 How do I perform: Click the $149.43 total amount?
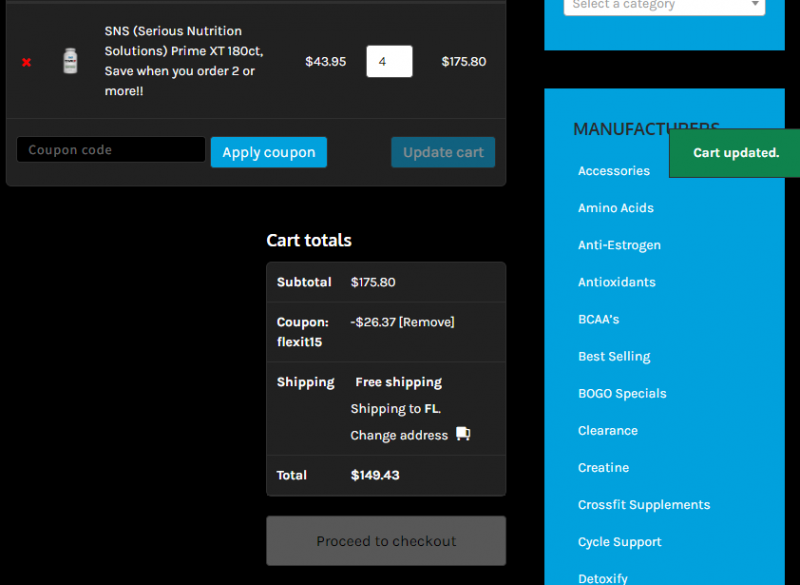pos(375,475)
